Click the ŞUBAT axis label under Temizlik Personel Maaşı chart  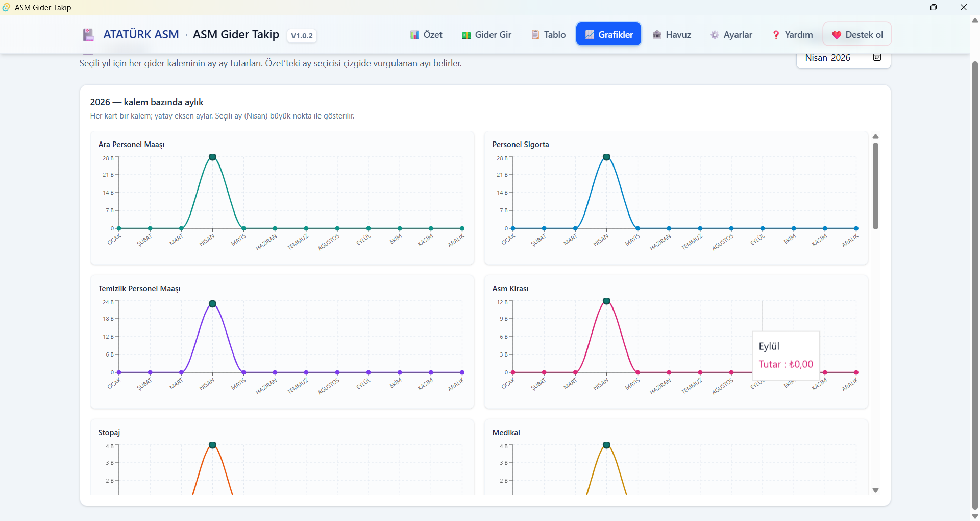tap(144, 384)
